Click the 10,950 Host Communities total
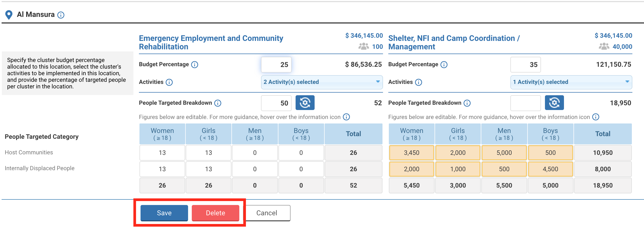644x229 pixels. click(603, 153)
